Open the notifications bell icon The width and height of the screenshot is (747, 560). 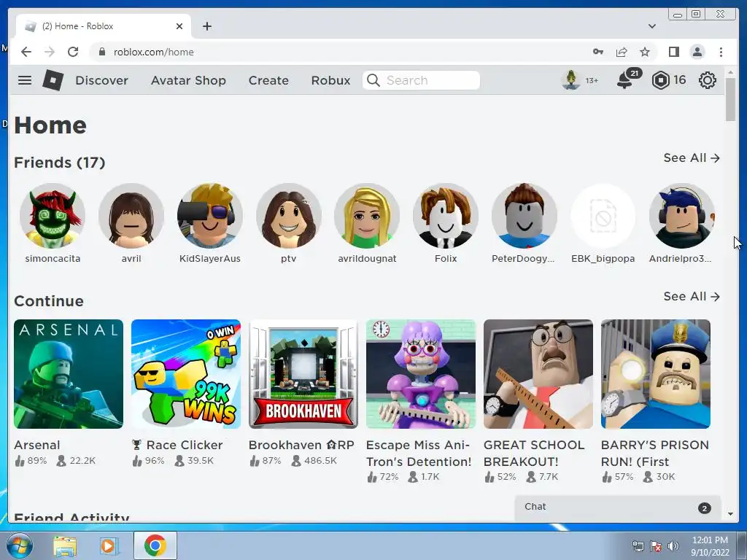[x=624, y=80]
